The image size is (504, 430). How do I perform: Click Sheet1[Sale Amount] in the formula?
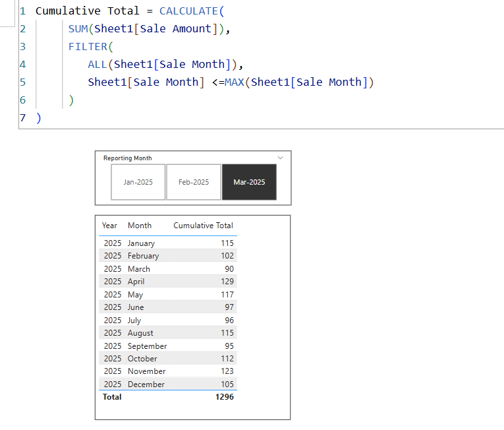click(156, 29)
